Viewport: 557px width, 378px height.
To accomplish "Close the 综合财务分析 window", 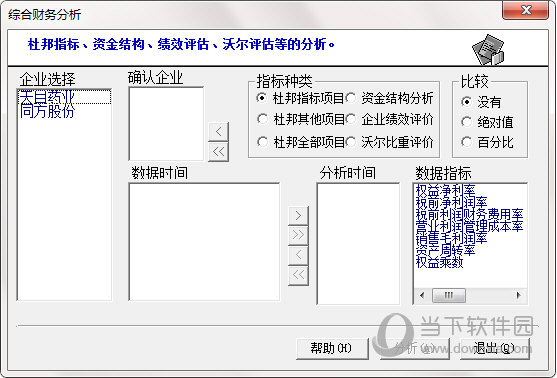I will click(x=525, y=10).
